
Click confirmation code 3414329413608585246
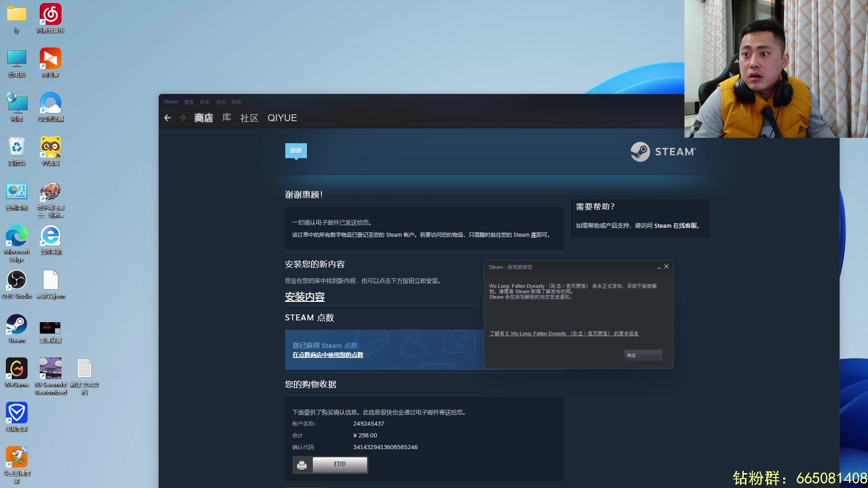[386, 447]
